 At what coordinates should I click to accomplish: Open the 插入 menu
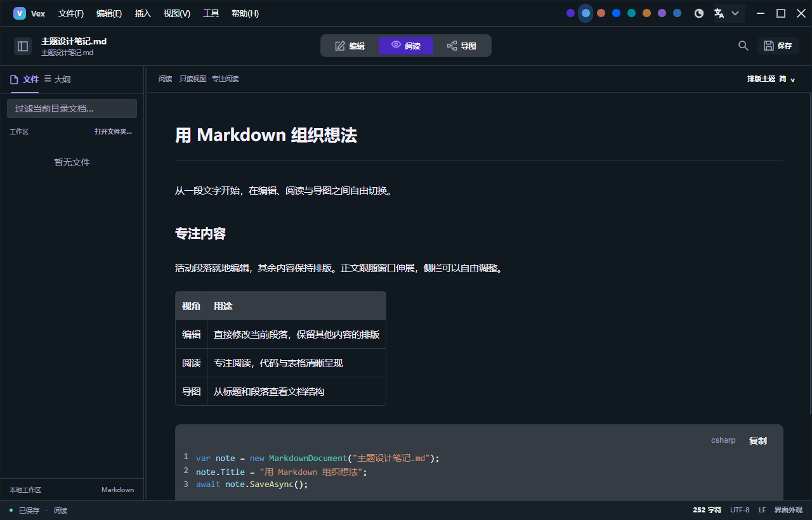143,13
